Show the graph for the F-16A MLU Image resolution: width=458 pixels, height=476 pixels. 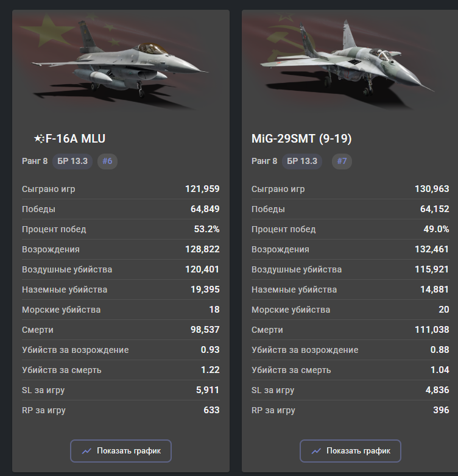(121, 451)
